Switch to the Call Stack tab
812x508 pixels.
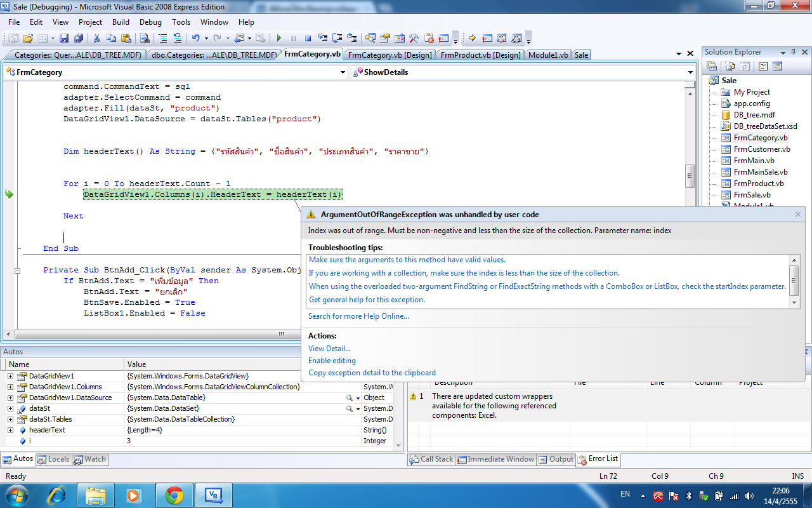[431, 459]
